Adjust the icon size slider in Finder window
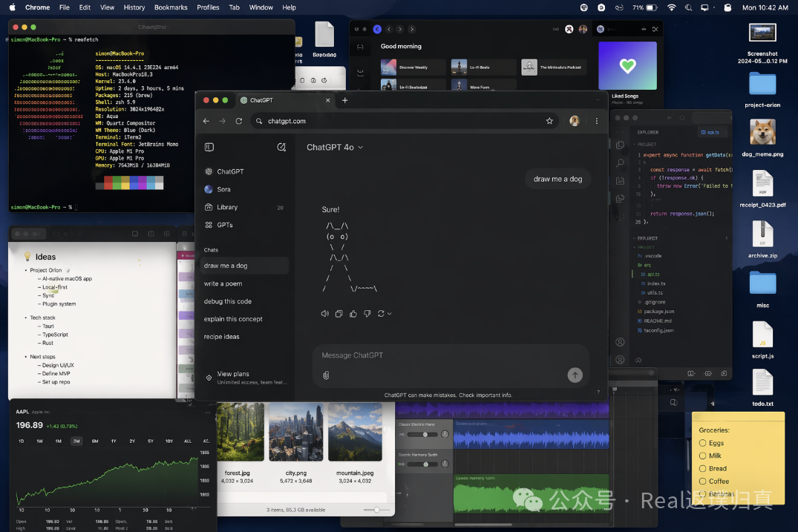The width and height of the screenshot is (798, 532). tap(376, 510)
